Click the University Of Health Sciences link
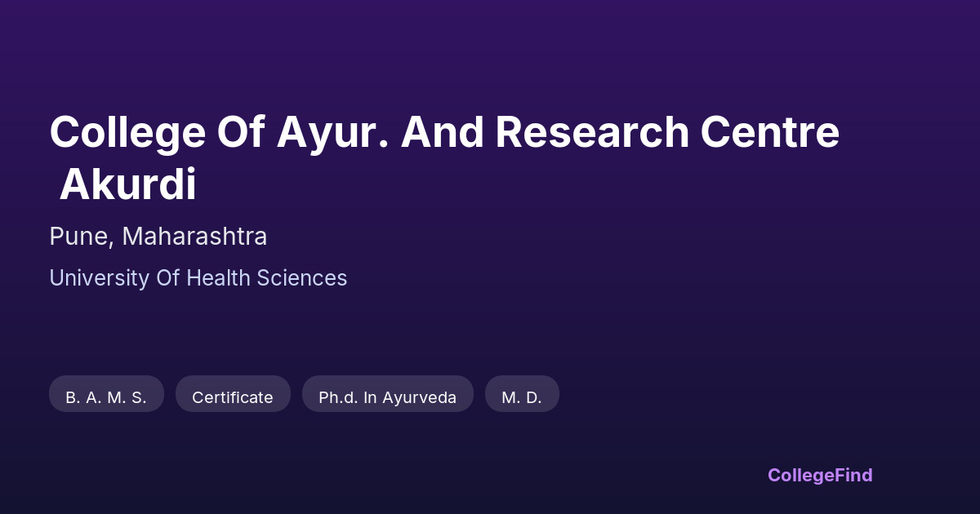The image size is (980, 514). point(198,278)
